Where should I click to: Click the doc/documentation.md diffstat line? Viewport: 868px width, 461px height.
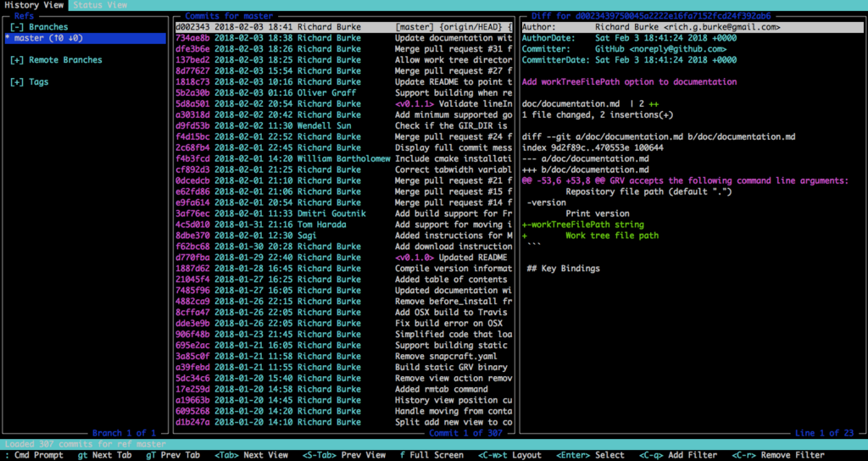point(590,104)
